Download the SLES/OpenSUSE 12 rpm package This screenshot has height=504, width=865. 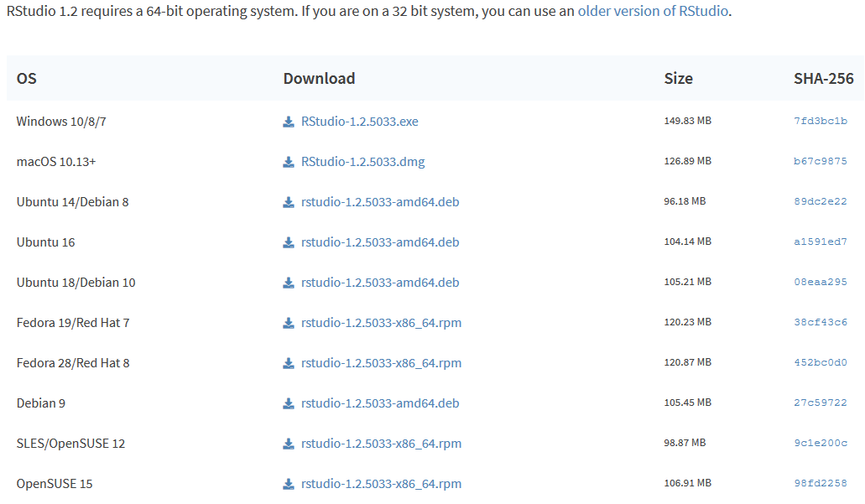click(x=381, y=444)
